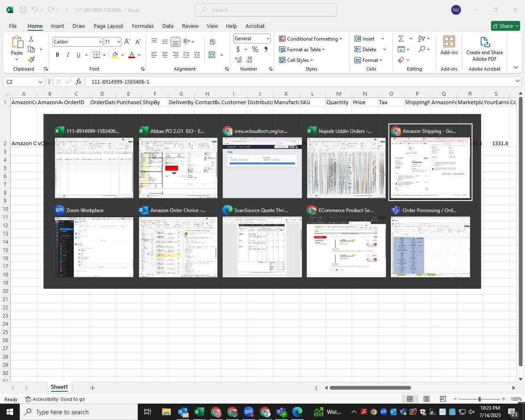
Task: Click the Align Left icon
Action: click(154, 55)
